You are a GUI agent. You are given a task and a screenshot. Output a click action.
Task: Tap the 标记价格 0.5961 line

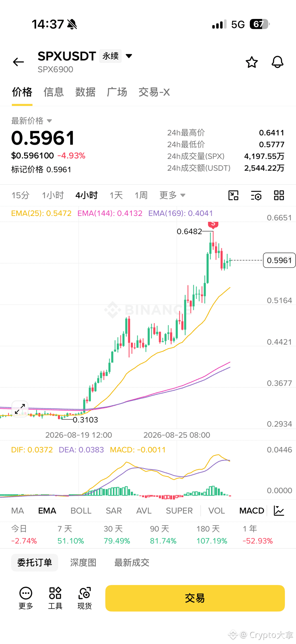[x=41, y=169]
